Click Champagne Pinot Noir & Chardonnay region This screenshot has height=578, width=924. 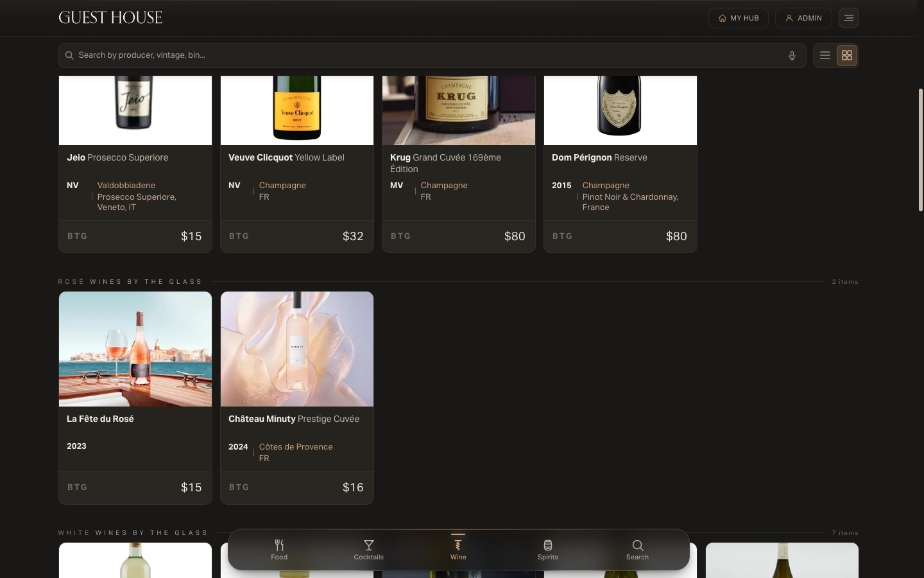(x=630, y=196)
